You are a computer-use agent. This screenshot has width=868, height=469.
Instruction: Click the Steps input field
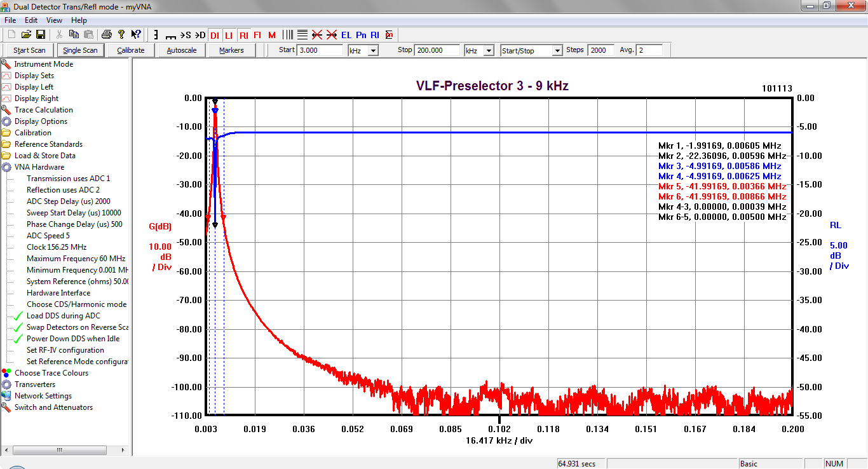coord(601,50)
